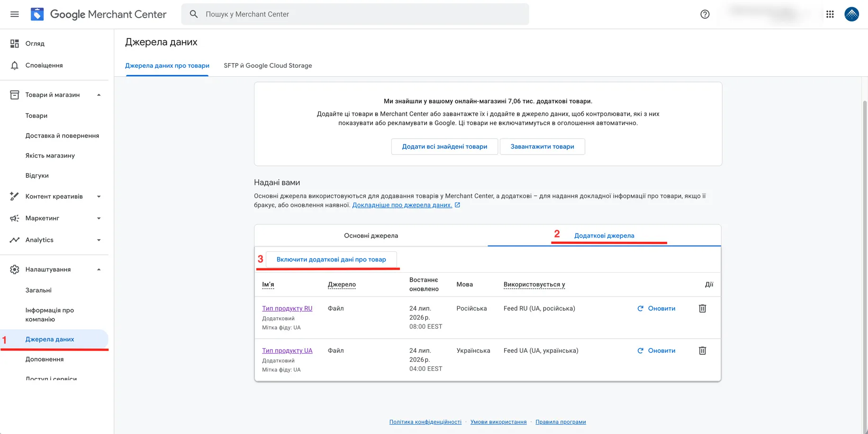Click the Feed UA (UA, українська) cell
The image size is (868, 434).
pyautogui.click(x=541, y=351)
